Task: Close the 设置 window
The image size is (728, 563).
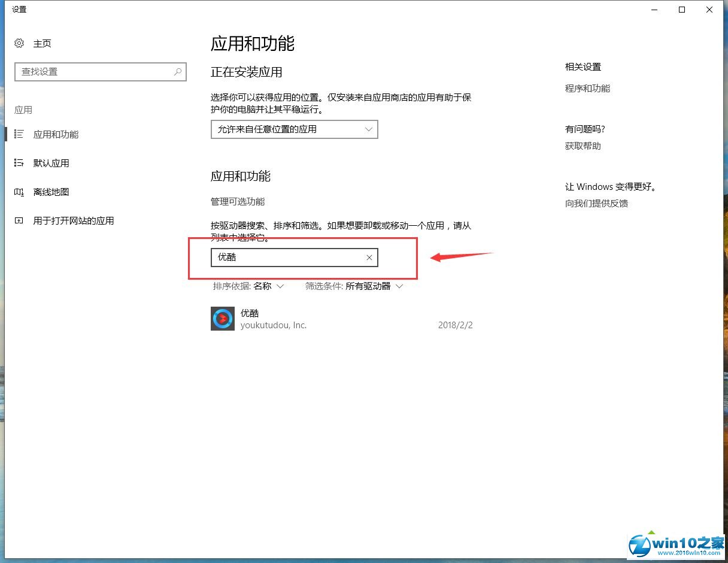Action: (x=709, y=10)
